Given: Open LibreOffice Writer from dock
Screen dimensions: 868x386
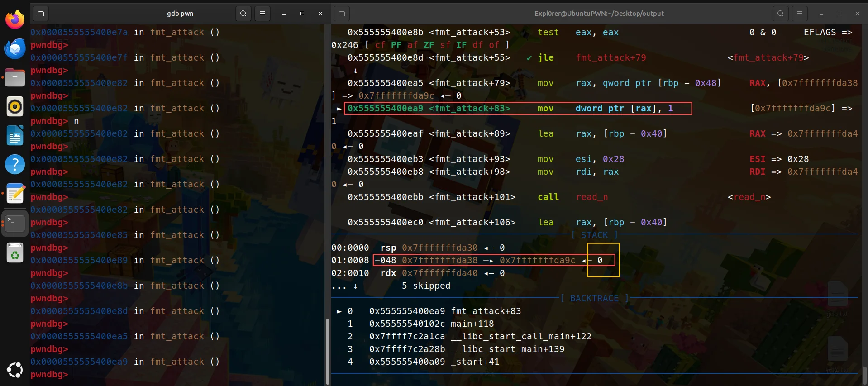Looking at the screenshot, I should click(15, 136).
